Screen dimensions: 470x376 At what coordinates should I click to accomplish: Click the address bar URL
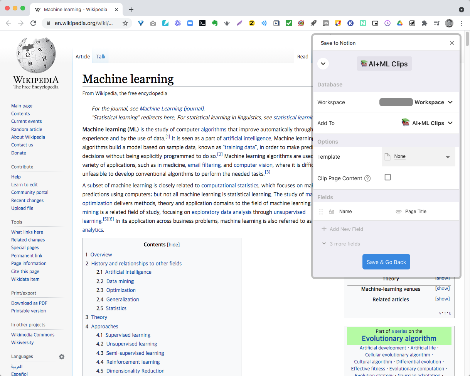84,23
